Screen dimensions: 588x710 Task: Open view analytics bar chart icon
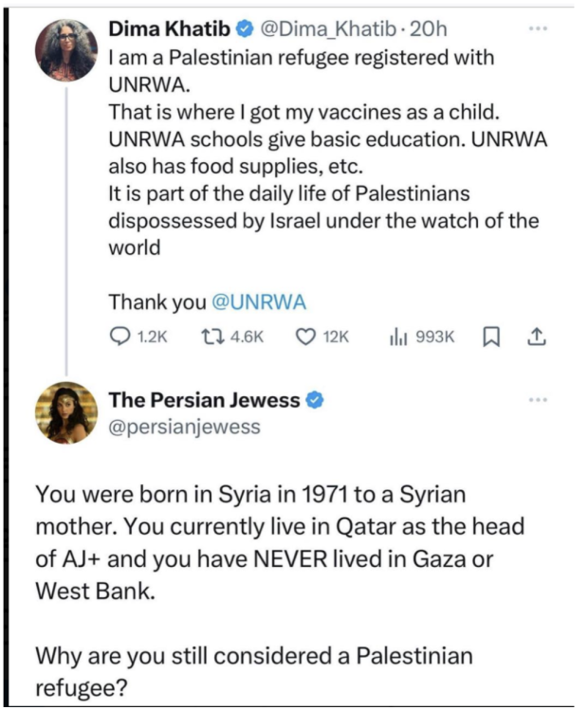pos(398,337)
